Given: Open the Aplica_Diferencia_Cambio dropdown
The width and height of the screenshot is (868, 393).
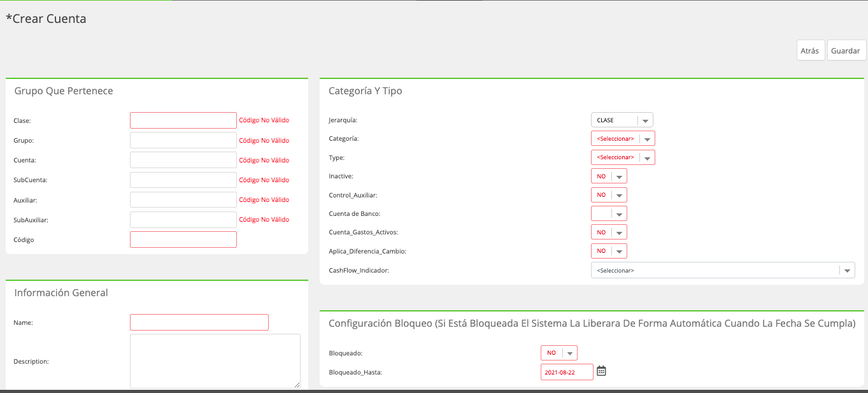Looking at the screenshot, I should pos(609,251).
